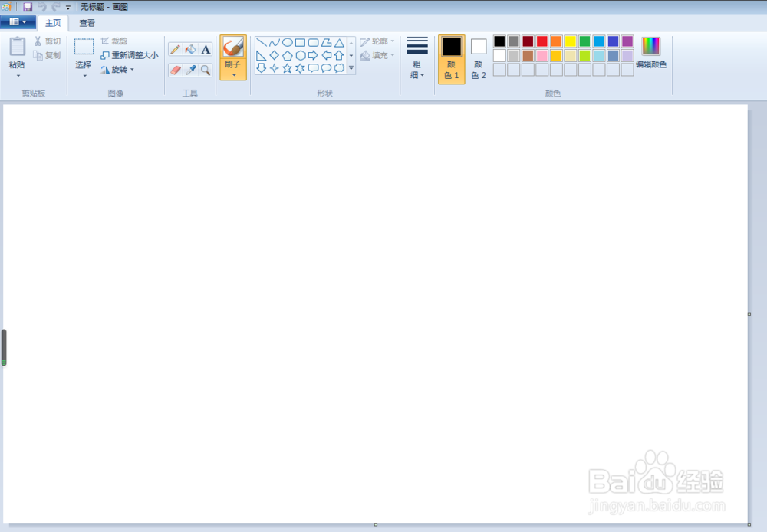Image resolution: width=767 pixels, height=532 pixels.
Task: Choose the Hexagon shape
Action: click(x=301, y=55)
